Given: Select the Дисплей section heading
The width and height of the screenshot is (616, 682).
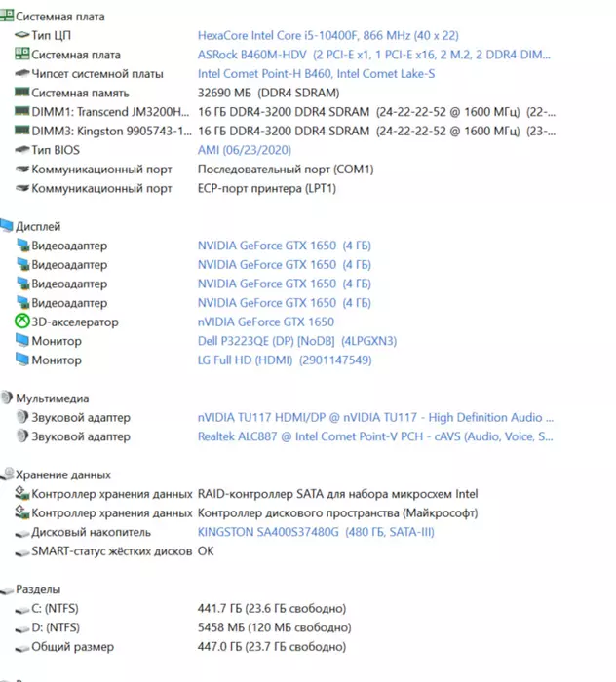Looking at the screenshot, I should [x=38, y=227].
